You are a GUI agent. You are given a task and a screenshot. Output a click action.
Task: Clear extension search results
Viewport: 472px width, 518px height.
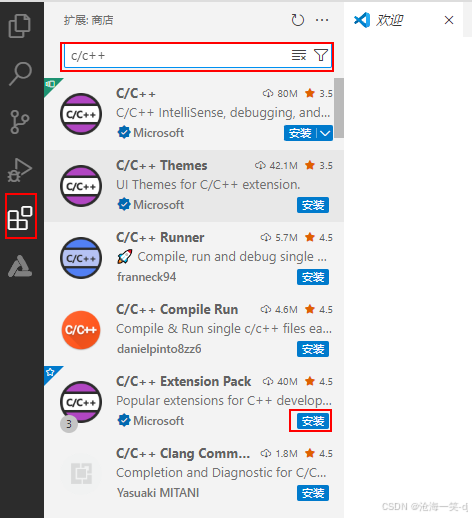pos(299,55)
